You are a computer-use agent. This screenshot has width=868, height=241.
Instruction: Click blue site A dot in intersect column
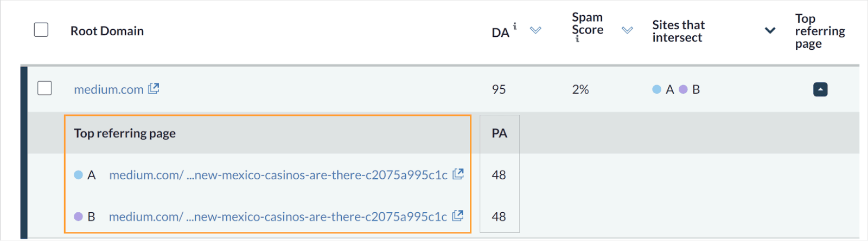[x=656, y=89]
